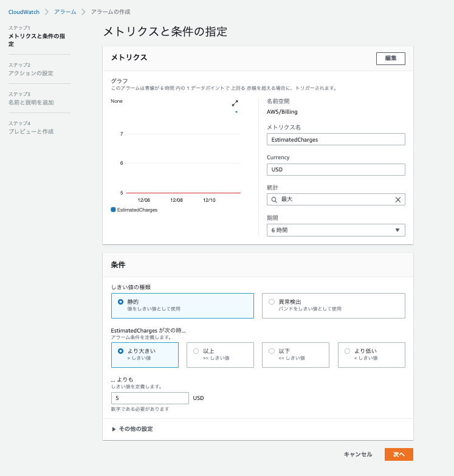Click the 次へ button
This screenshot has height=476, width=454.
click(399, 455)
